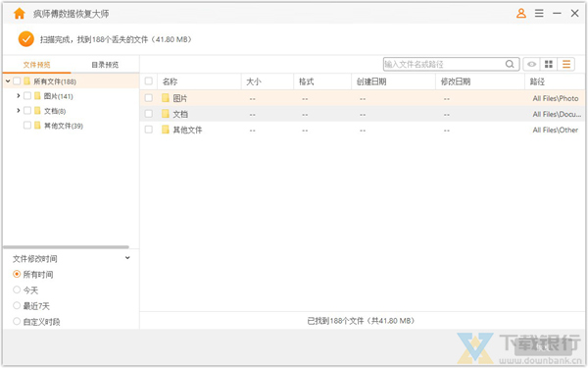Click the folder icon beside 图片(141) in tree
Viewport: 588px width, 368px height.
click(37, 96)
